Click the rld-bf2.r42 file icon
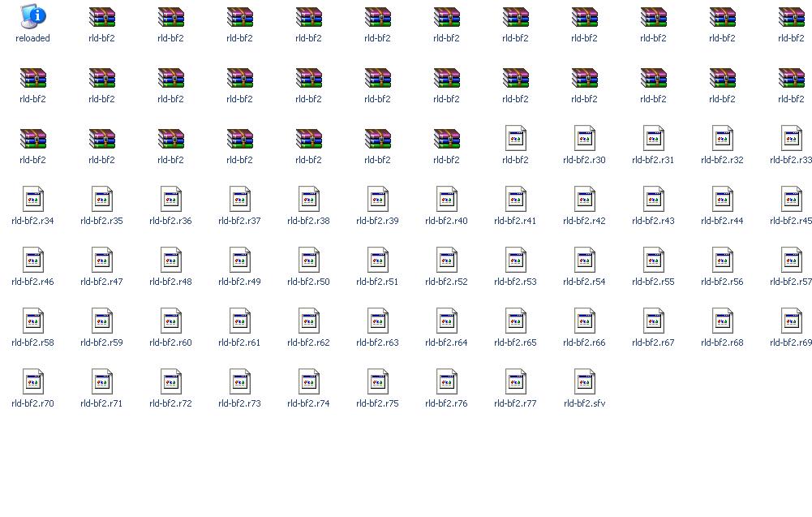The image size is (812, 517). click(584, 199)
